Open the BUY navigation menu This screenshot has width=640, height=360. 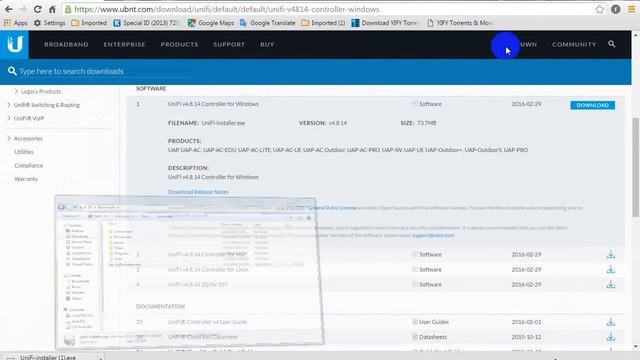pyautogui.click(x=267, y=44)
